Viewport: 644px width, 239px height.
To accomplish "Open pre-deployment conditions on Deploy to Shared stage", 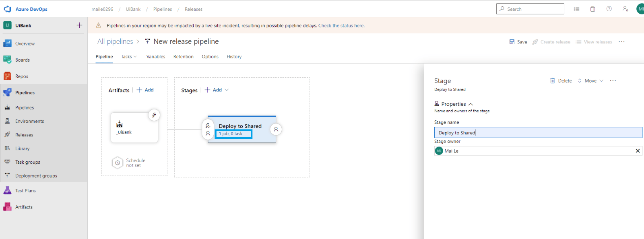I will click(208, 129).
